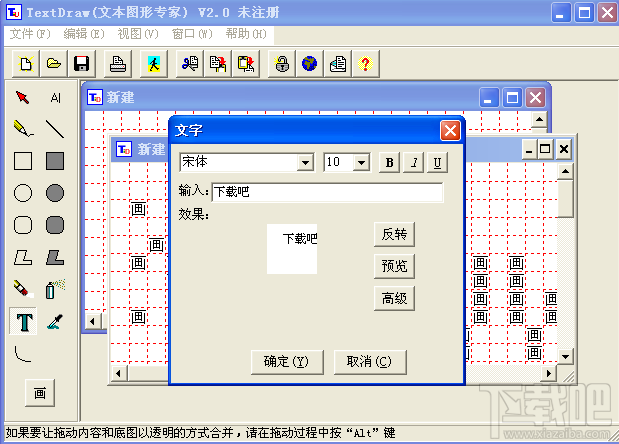Click the Print toolbar icon
The image size is (619, 444).
pos(118,64)
